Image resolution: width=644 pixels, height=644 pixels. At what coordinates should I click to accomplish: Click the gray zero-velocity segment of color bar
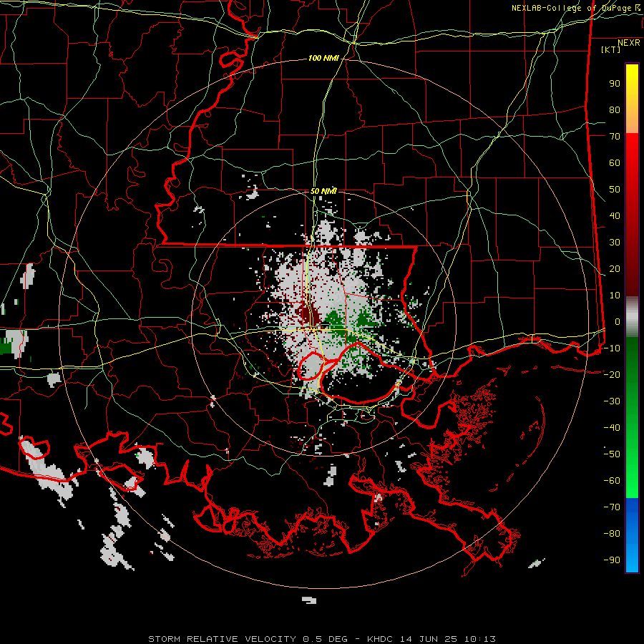pos(632,317)
